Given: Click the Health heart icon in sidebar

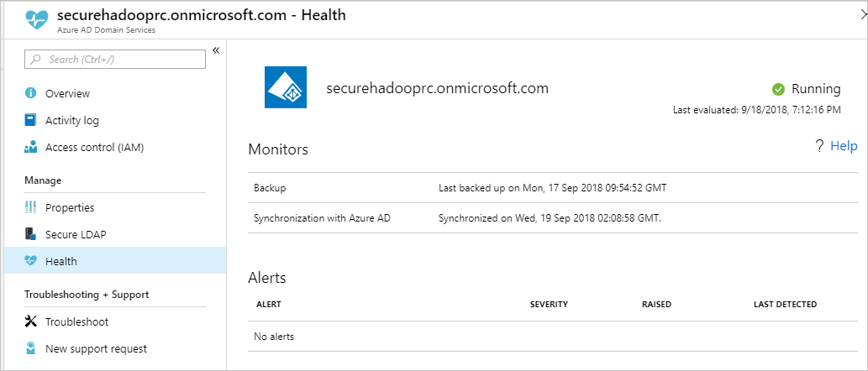Looking at the screenshot, I should 31,261.
